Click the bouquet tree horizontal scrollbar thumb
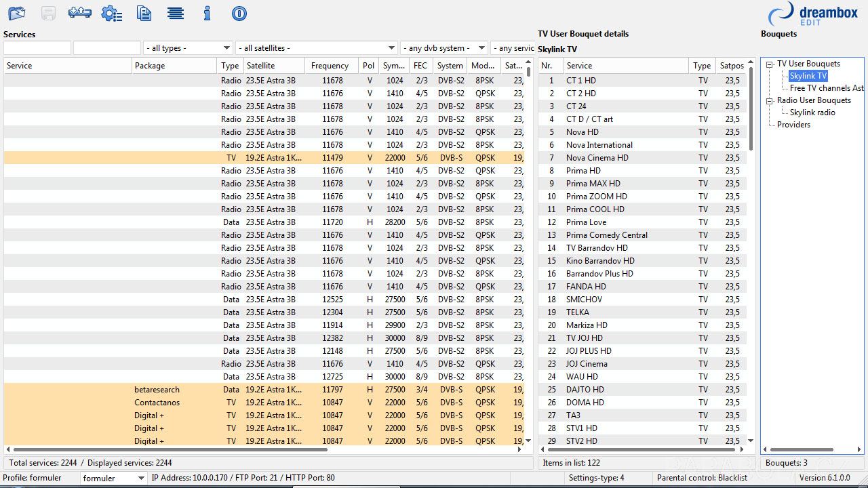The width and height of the screenshot is (868, 488). (x=802, y=449)
